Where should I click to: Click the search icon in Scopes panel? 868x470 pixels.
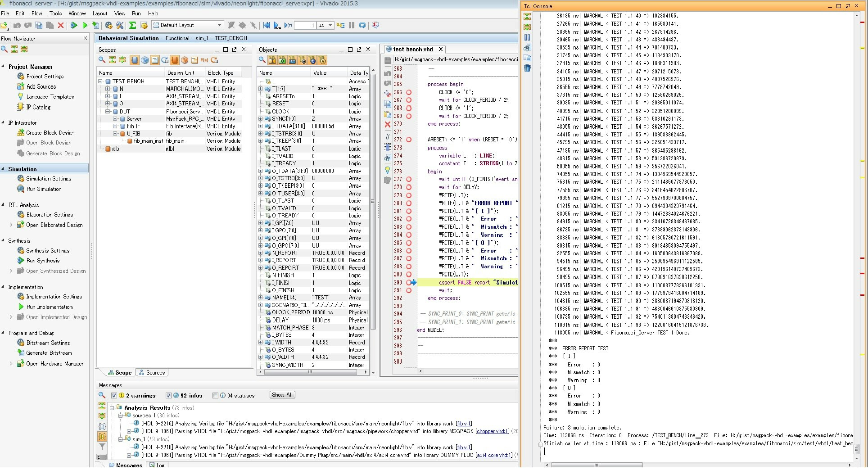coord(102,60)
